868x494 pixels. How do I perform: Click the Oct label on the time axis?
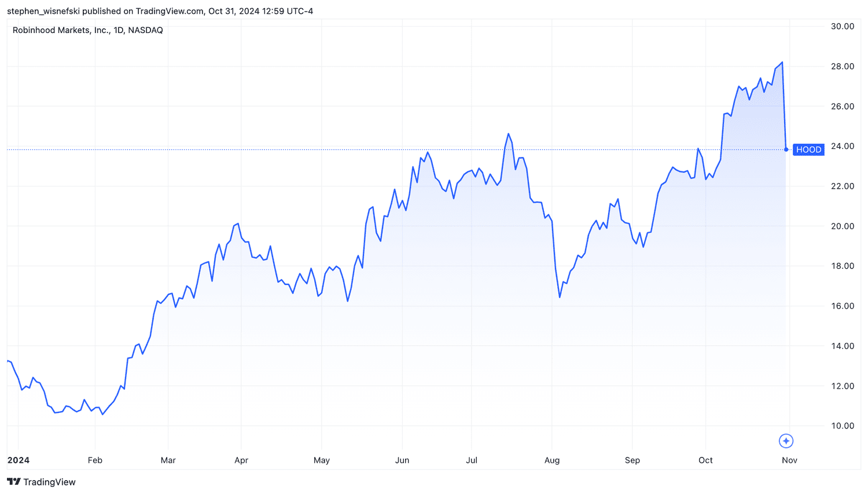pyautogui.click(x=705, y=460)
